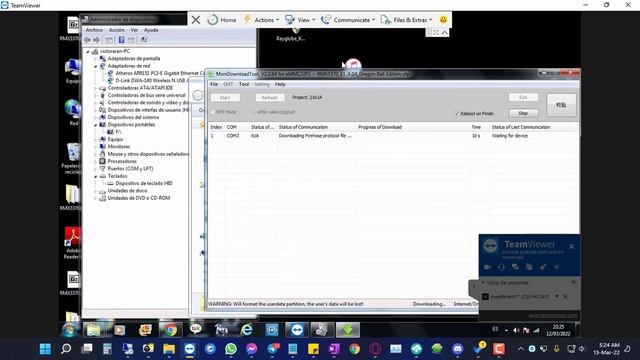Click headset audio icon in TeamViewer panel
Image resolution: width=640 pixels, height=360 pixels.
pos(501,267)
